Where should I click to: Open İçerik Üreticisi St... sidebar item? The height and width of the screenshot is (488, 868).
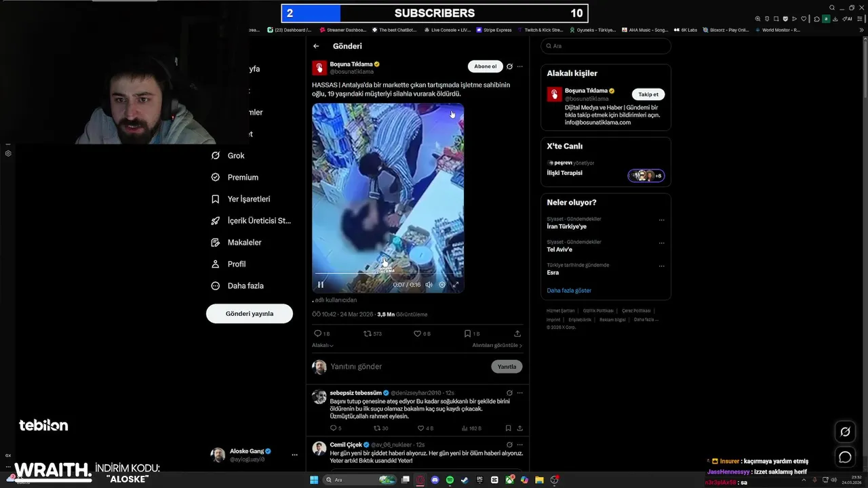pos(251,220)
